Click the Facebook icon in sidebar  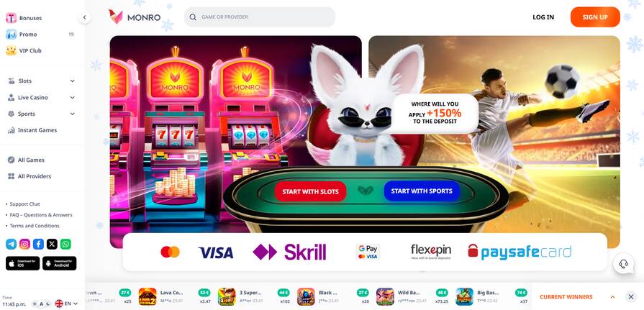(x=38, y=244)
